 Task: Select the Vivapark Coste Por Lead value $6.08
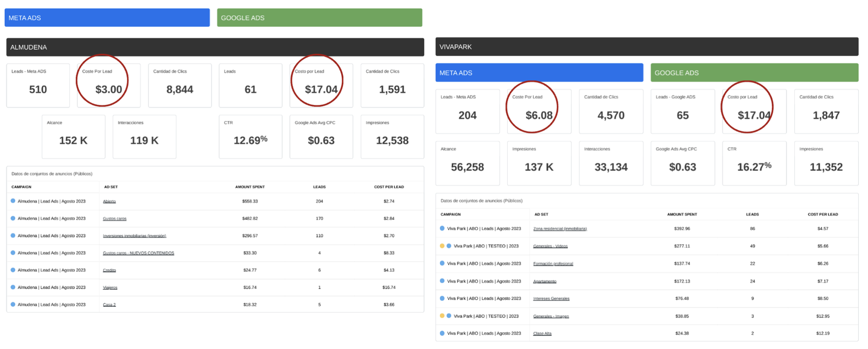[x=539, y=116]
